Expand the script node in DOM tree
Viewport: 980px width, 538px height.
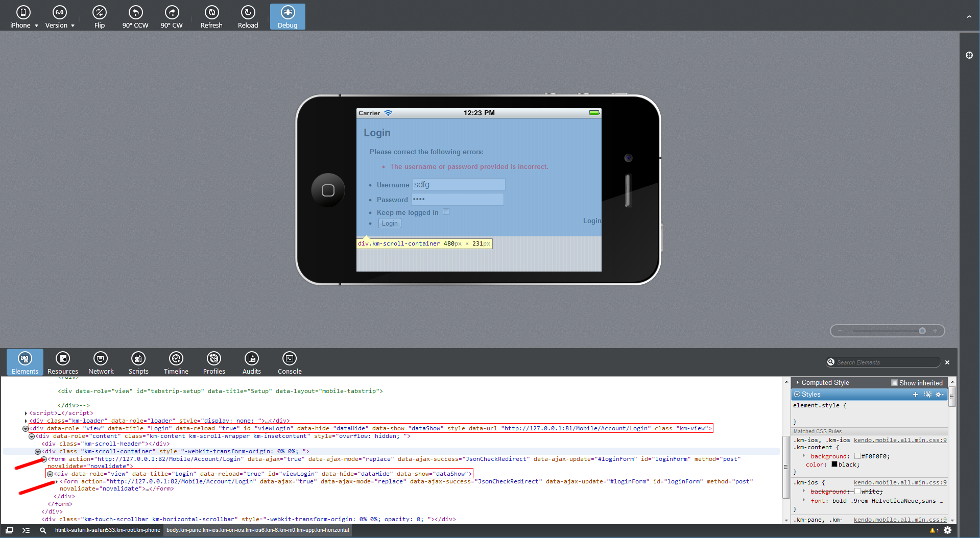click(26, 413)
